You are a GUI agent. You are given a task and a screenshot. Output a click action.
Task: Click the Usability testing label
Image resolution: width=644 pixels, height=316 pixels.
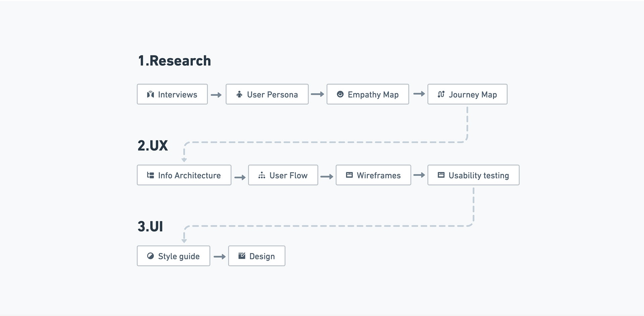479,176
